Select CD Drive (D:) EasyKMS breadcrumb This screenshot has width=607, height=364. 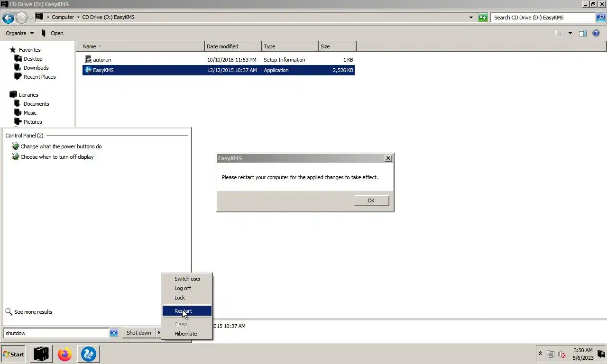(x=108, y=17)
